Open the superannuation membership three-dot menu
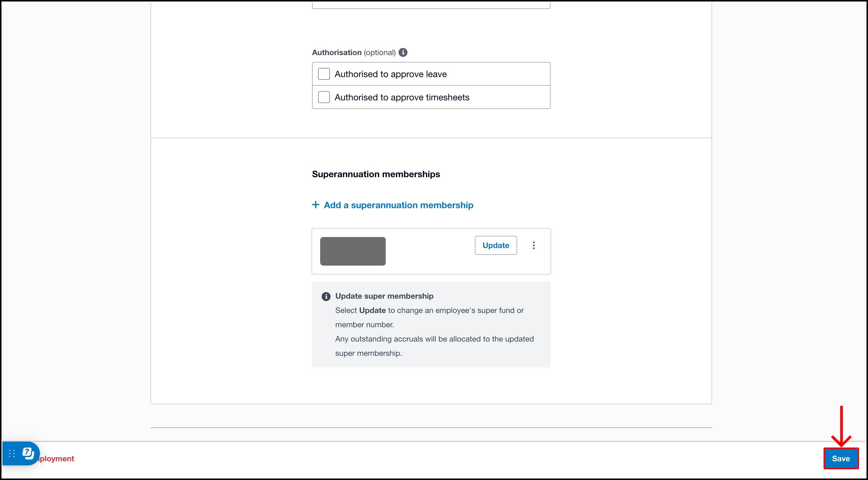Screen dimensions: 868x480 pyautogui.click(x=533, y=245)
